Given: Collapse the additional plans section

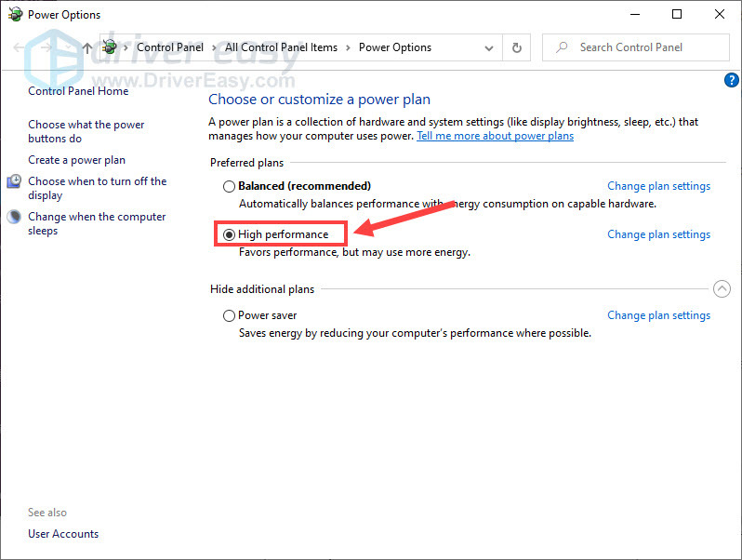Looking at the screenshot, I should [722, 289].
